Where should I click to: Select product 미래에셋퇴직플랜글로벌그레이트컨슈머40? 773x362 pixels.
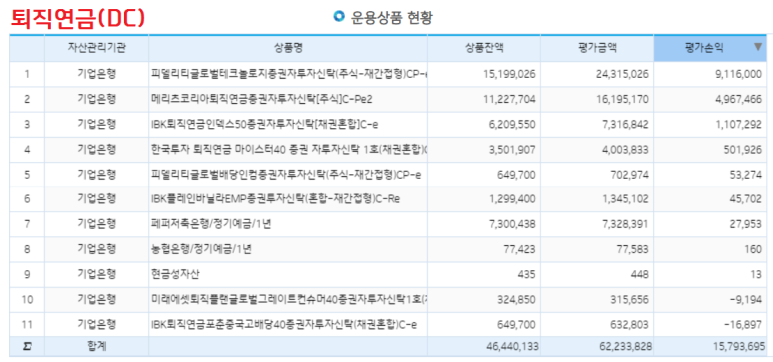click(289, 299)
